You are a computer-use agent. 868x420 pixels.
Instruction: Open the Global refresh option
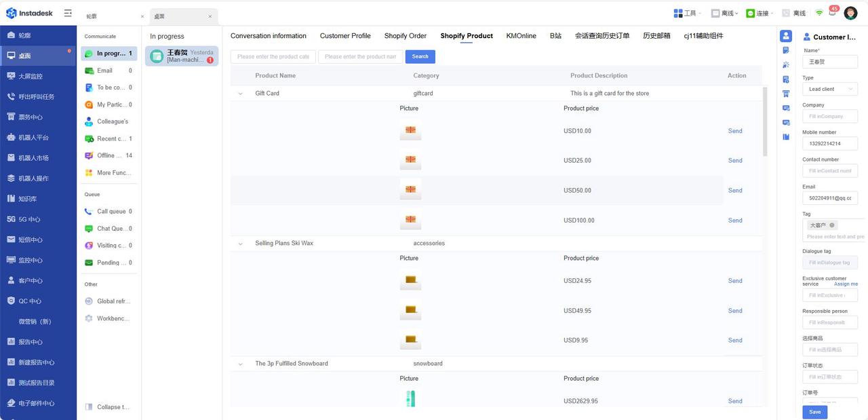[x=113, y=301]
